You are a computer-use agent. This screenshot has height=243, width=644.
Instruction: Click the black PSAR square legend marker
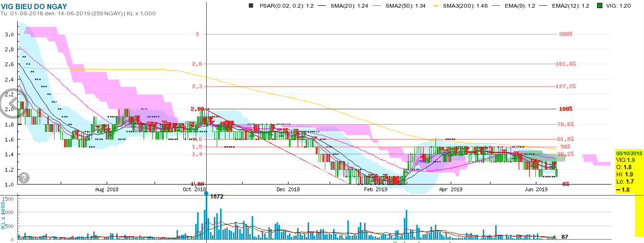pos(250,6)
